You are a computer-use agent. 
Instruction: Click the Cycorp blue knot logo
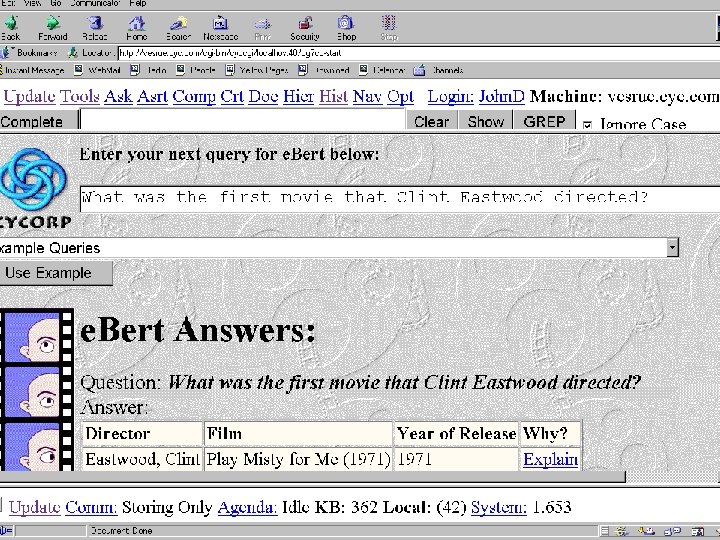33,179
